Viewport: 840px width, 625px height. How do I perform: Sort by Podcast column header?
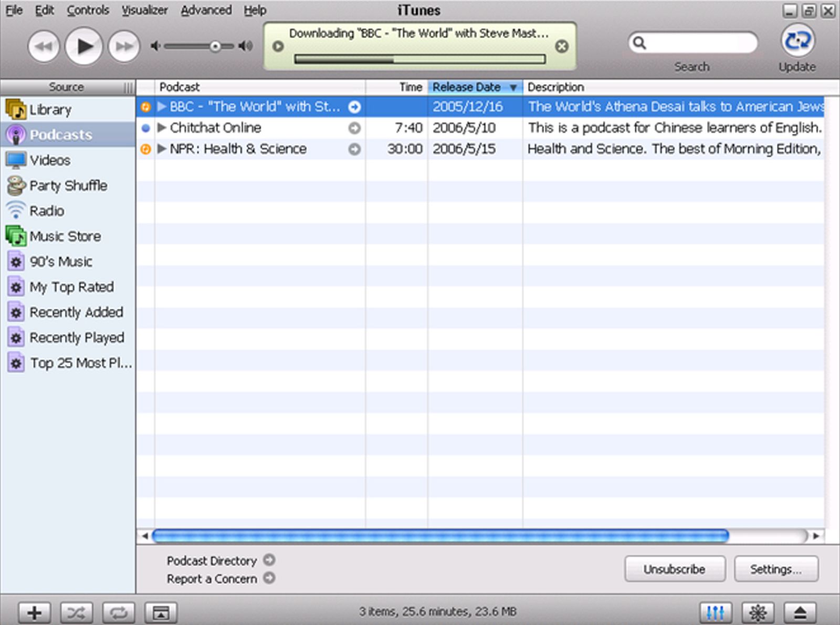[260, 87]
